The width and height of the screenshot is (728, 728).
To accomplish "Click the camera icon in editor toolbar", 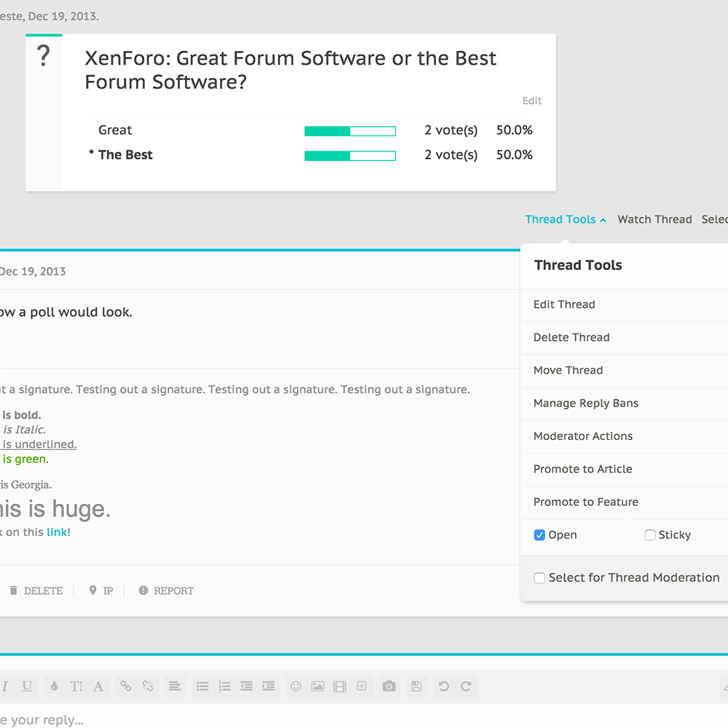I will (x=389, y=687).
